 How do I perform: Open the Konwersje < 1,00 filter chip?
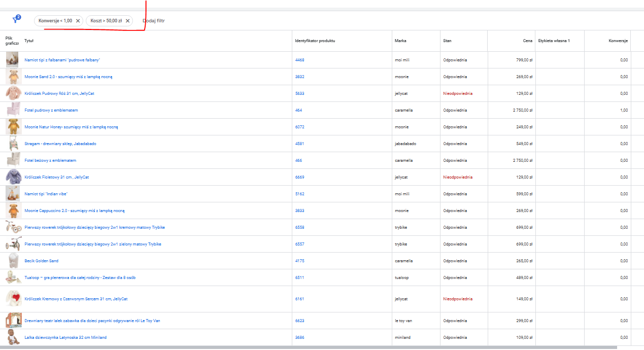(55, 21)
